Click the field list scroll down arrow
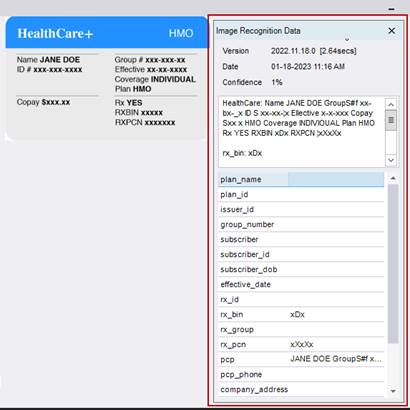The height and width of the screenshot is (410, 410). 393,391
